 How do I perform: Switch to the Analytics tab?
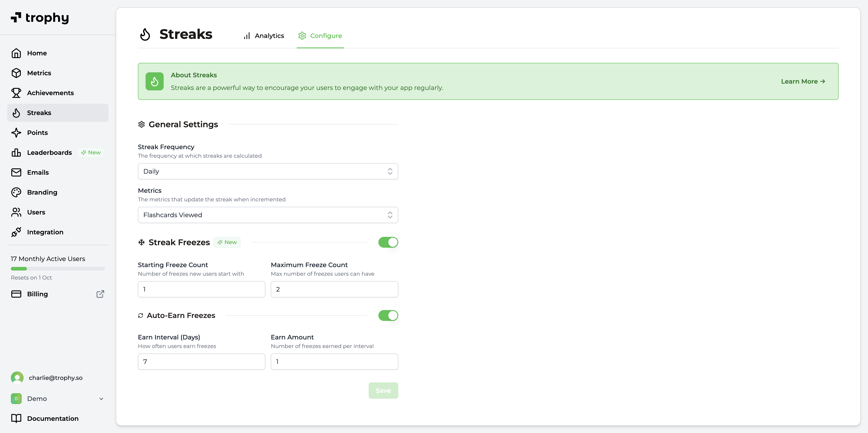(x=264, y=36)
